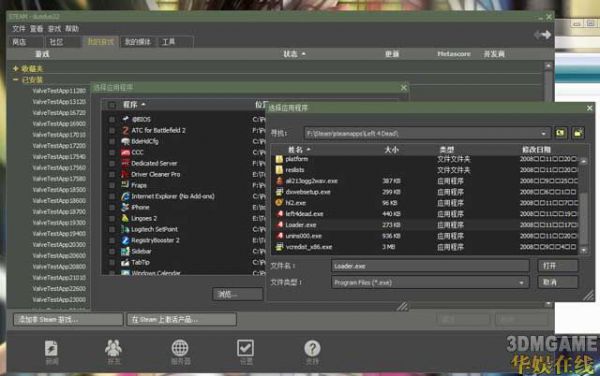This screenshot has width=600, height=376.
Task: Expand the favorites category in game list
Action: pos(15,68)
